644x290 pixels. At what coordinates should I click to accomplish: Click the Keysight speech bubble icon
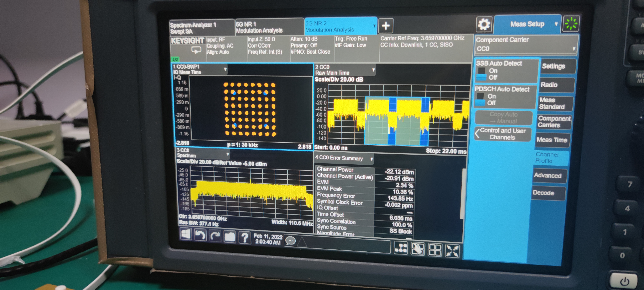(x=196, y=50)
